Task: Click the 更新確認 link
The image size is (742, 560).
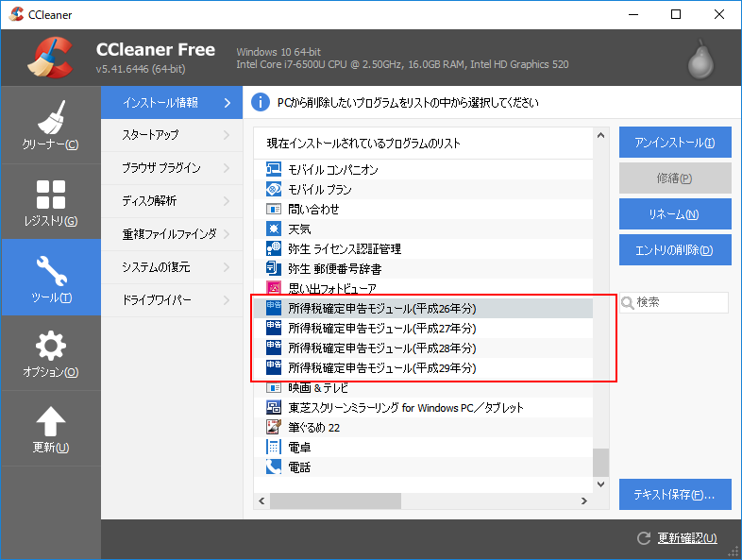Action: click(687, 538)
